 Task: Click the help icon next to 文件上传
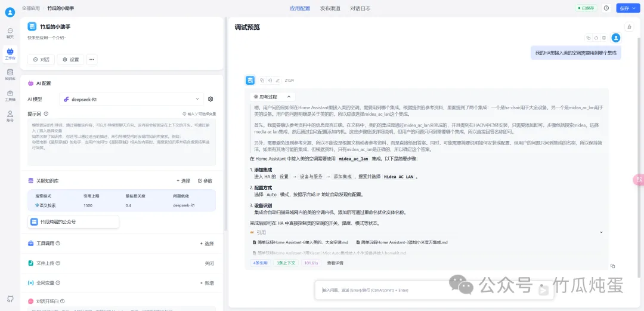58,263
